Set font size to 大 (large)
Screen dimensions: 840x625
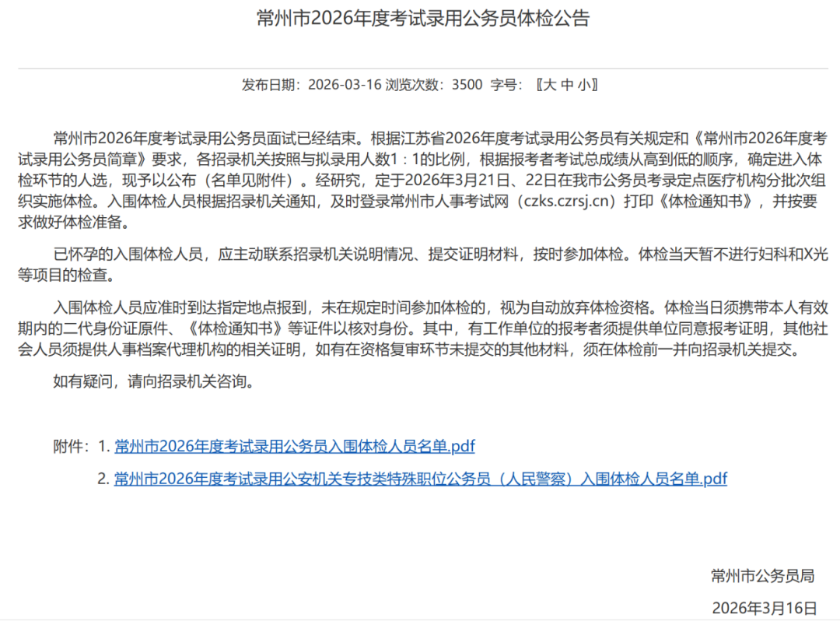pos(549,85)
